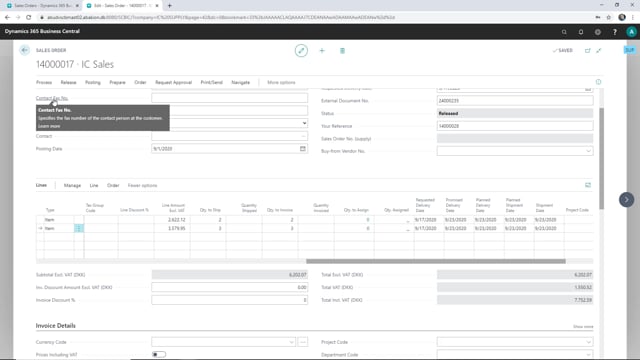Click the lines grid horizontal scrollbar
The image size is (640, 360).
coord(436,261)
